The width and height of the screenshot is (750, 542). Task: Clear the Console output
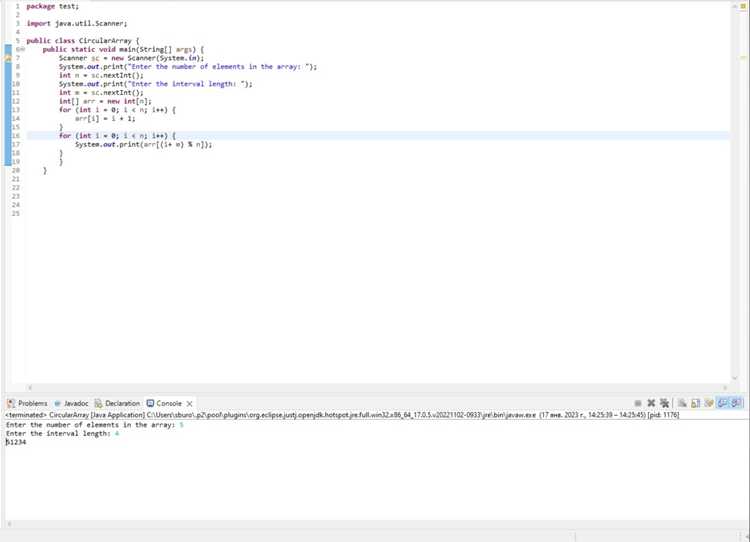(x=682, y=403)
